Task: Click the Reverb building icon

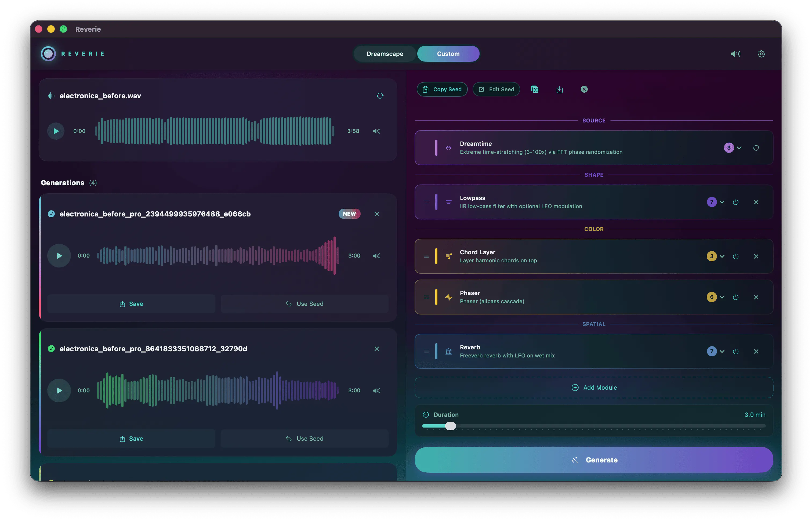Action: tap(448, 351)
